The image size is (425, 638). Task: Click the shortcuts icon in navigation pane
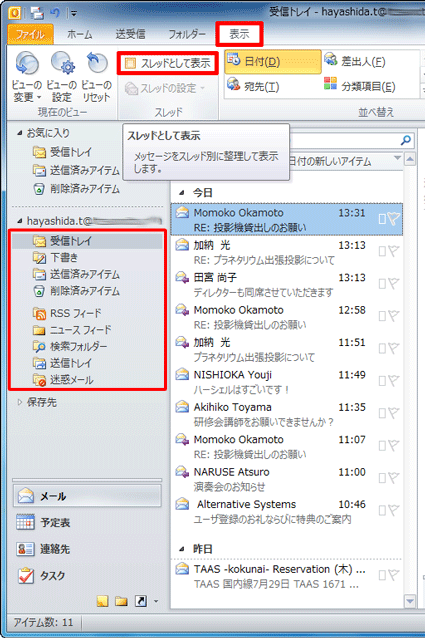141,601
